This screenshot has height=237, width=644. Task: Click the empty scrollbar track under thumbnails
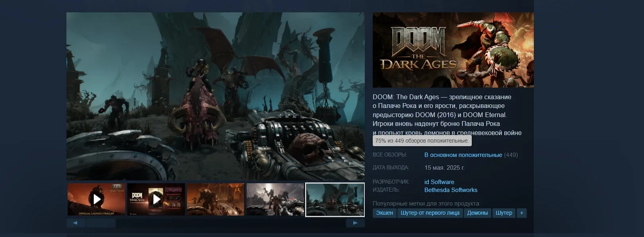tap(231, 223)
